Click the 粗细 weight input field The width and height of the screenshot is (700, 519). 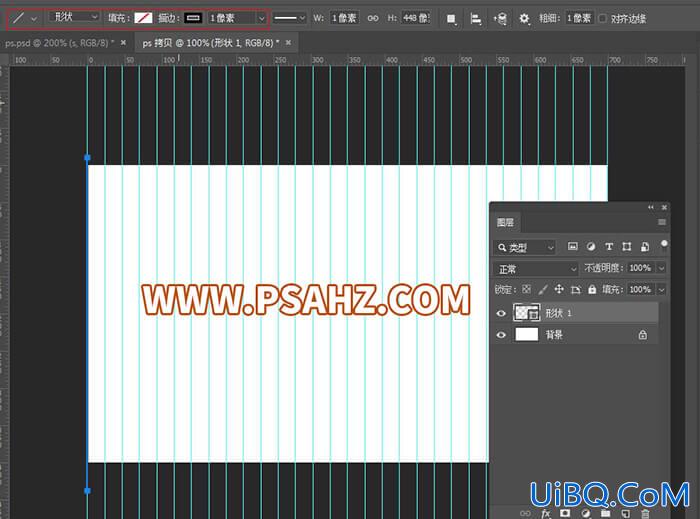(579, 18)
